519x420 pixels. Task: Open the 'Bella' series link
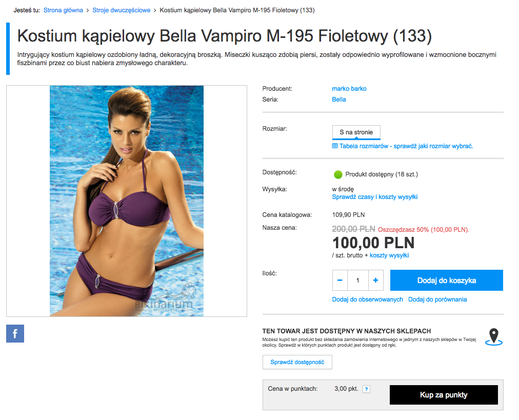tap(339, 99)
